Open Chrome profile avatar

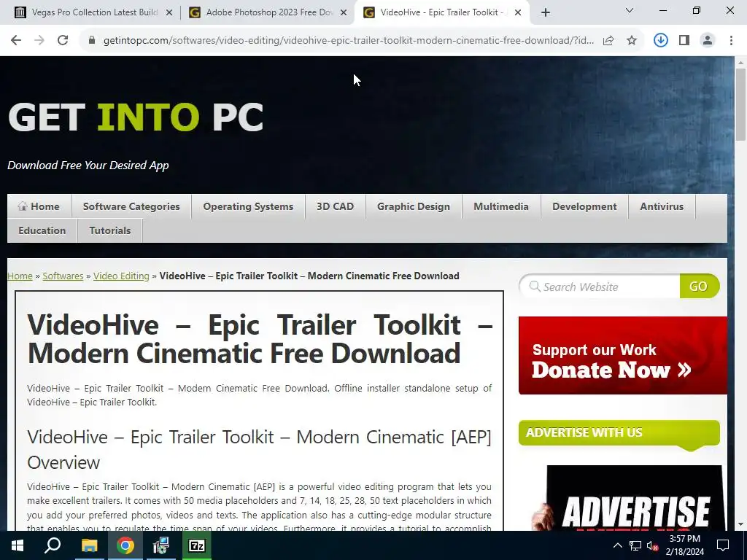tap(708, 41)
